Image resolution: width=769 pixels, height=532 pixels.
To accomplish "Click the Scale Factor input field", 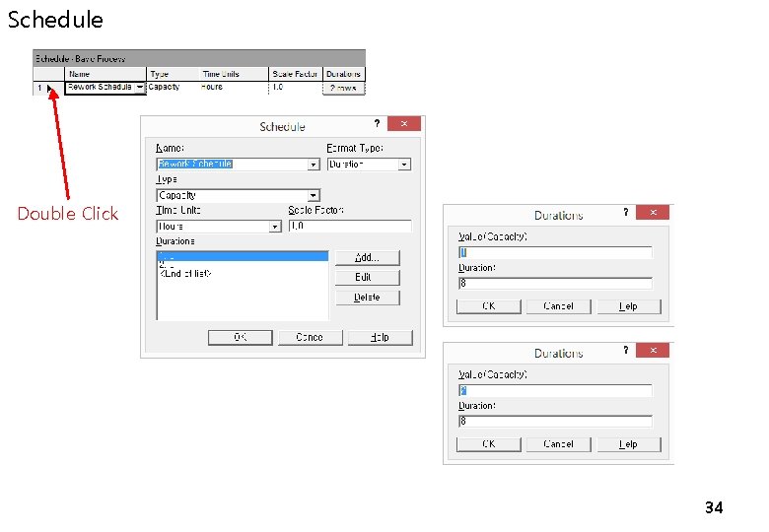I will [350, 226].
